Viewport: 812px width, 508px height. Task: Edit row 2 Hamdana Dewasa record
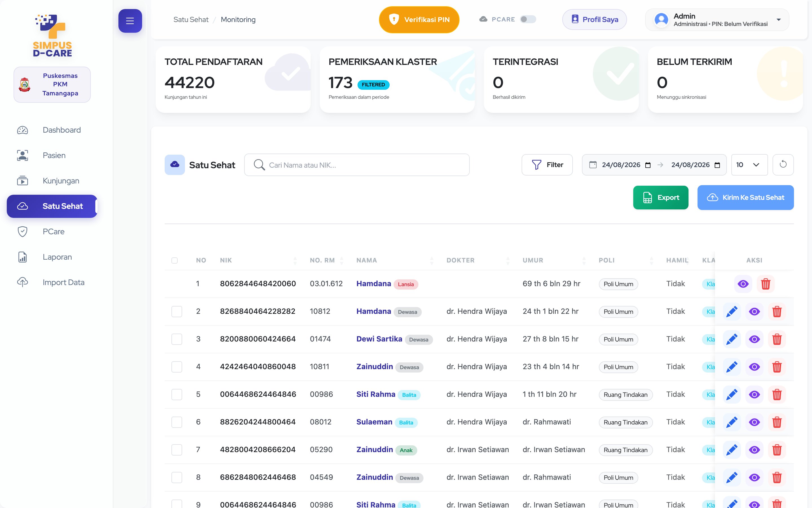pos(731,312)
